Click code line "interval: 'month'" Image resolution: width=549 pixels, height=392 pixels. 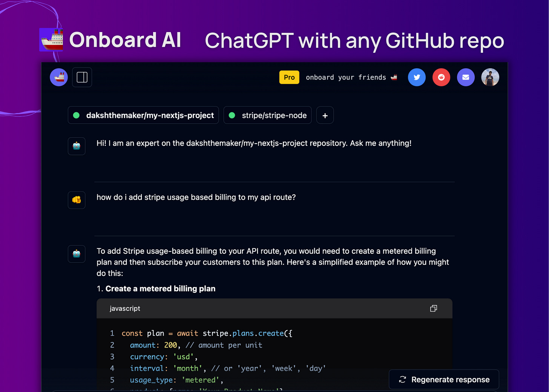click(x=228, y=368)
